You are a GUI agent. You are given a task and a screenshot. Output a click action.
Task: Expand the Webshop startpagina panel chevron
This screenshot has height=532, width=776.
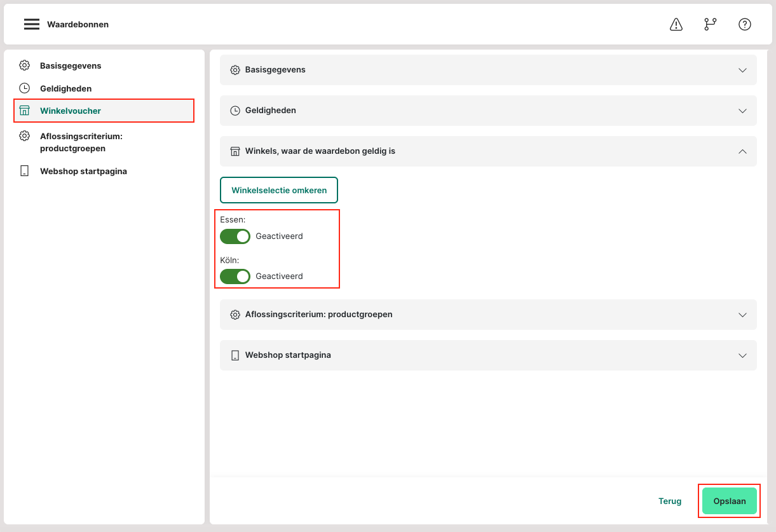point(742,355)
